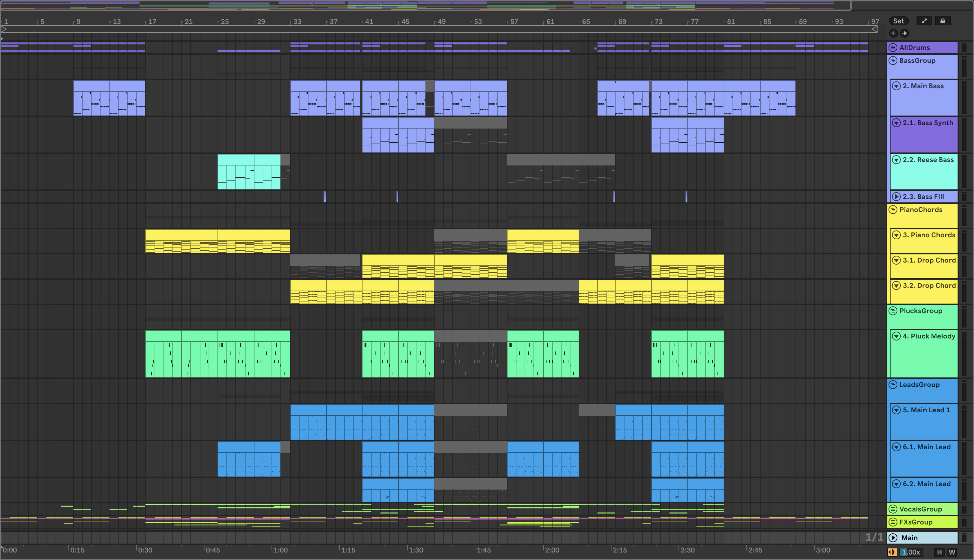The width and height of the screenshot is (974, 560).
Task: Unfold the 2.3. Bass Fill track
Action: (x=896, y=197)
